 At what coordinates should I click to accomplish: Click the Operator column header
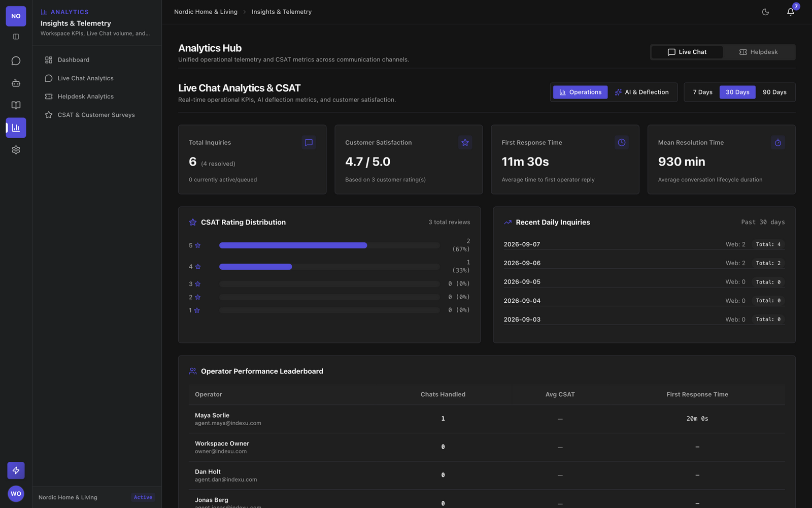209,395
